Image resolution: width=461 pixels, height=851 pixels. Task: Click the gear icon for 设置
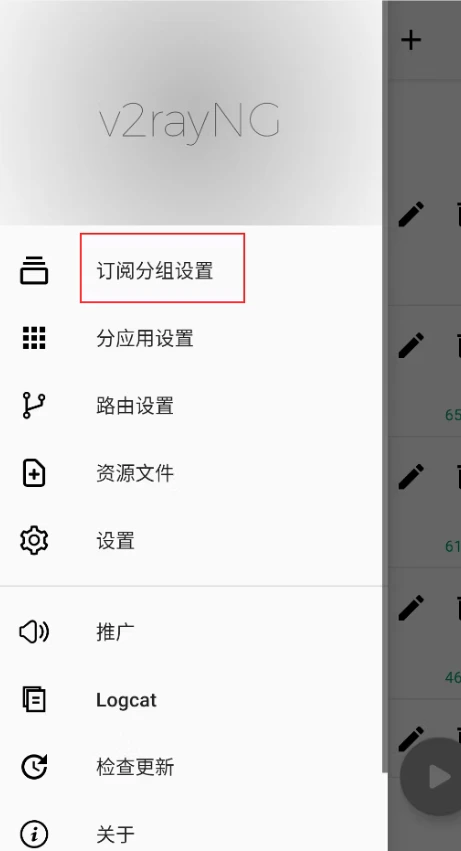[x=34, y=541]
